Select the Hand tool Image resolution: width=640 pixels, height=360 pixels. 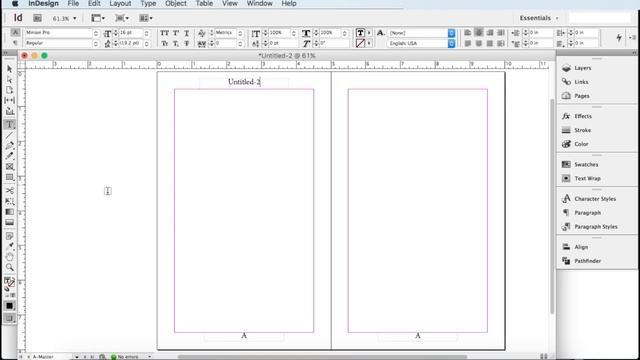[10, 257]
